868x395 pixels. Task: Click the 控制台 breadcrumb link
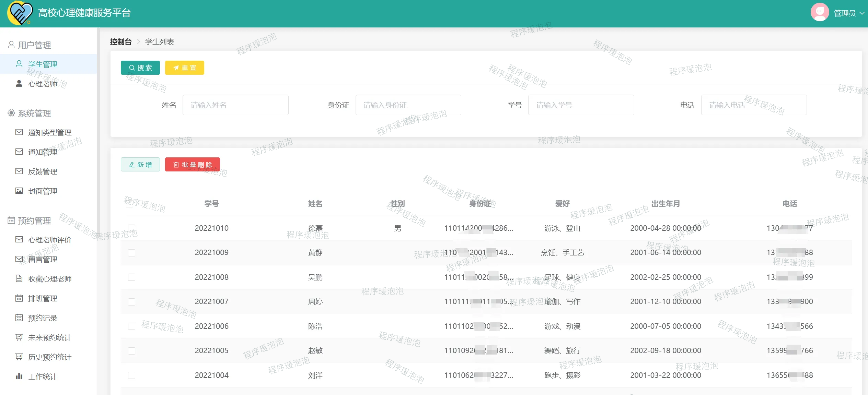pyautogui.click(x=121, y=42)
